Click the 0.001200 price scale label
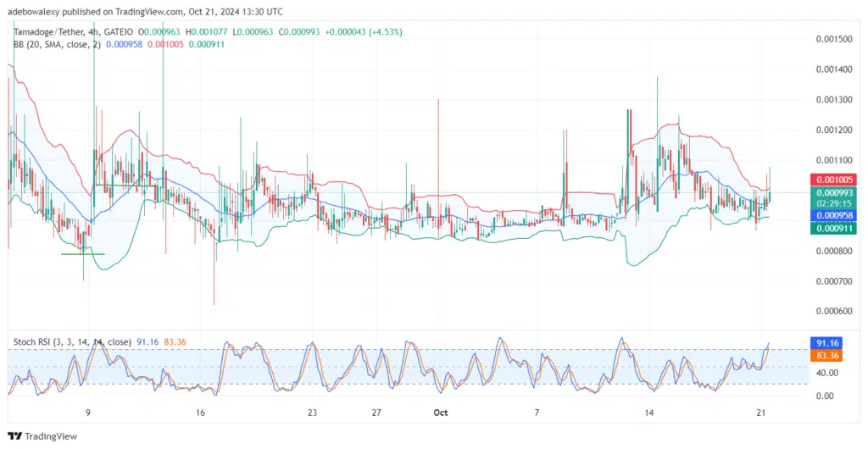868x449 pixels. pos(833,130)
